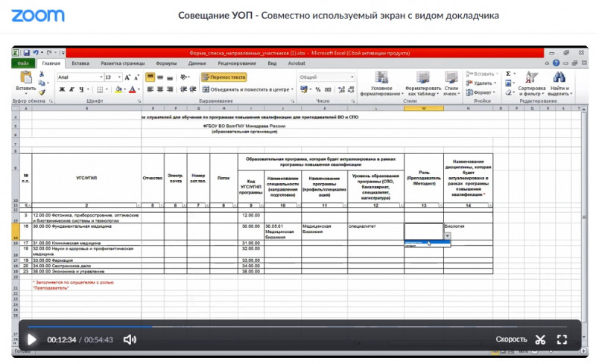Select cell 30.00.00 Фундаментальная медицина
This screenshot has width=596, height=364.
[x=86, y=232]
